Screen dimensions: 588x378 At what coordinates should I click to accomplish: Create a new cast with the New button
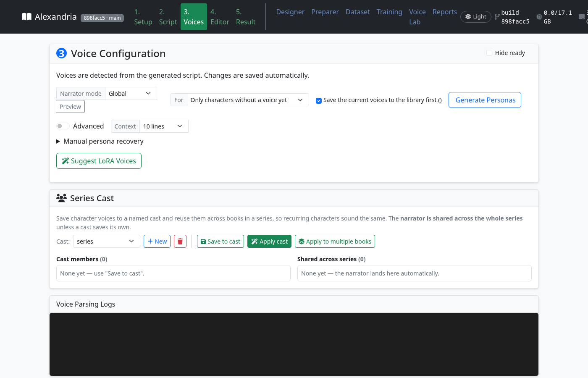(x=157, y=241)
